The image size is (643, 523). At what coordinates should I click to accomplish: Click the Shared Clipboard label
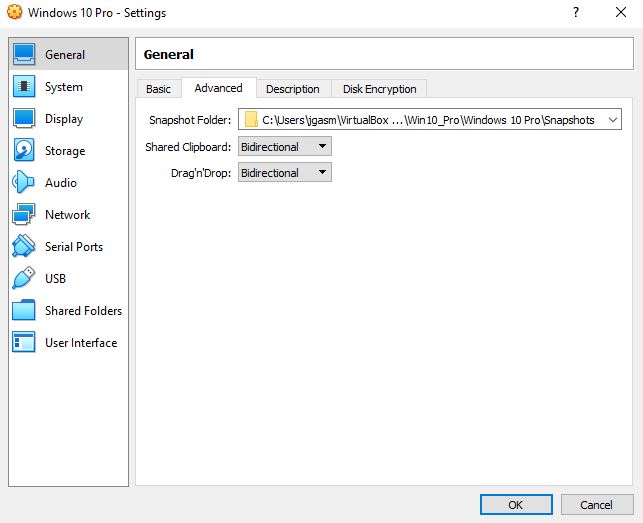[x=188, y=147]
